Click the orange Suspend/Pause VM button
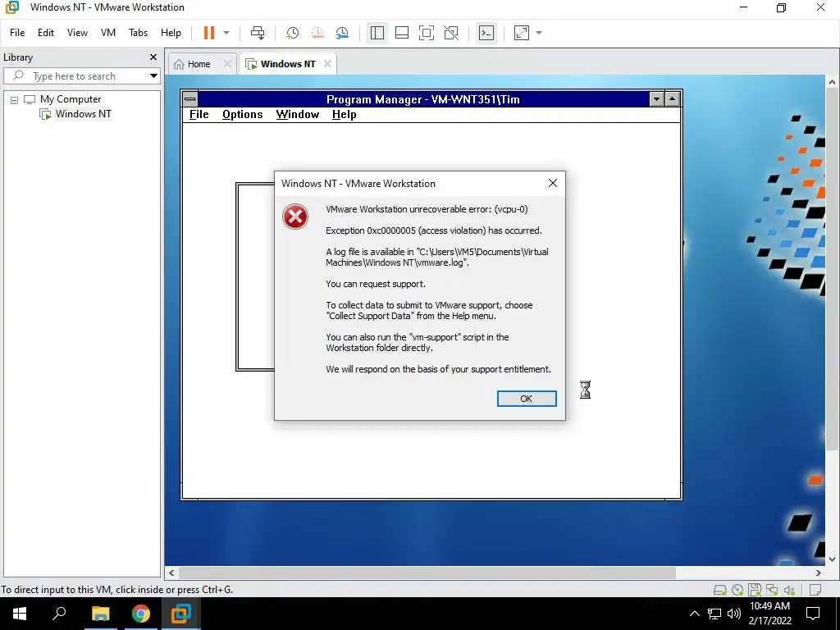The height and width of the screenshot is (630, 840). pyautogui.click(x=209, y=33)
